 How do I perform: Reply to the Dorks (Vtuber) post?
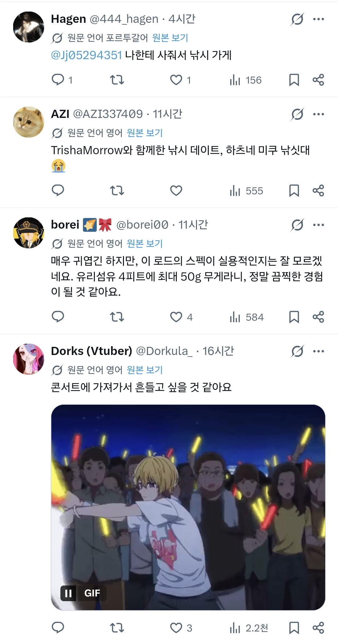click(58, 628)
